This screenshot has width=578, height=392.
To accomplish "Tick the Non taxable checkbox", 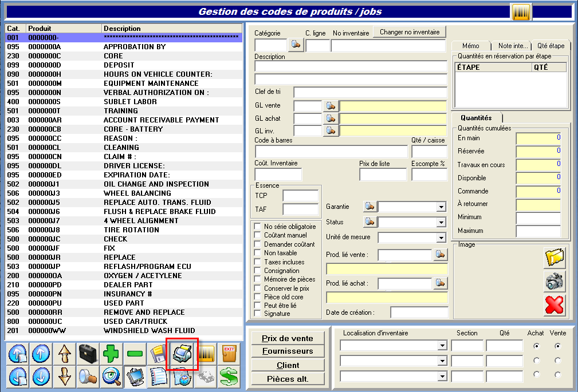I will tap(258, 253).
